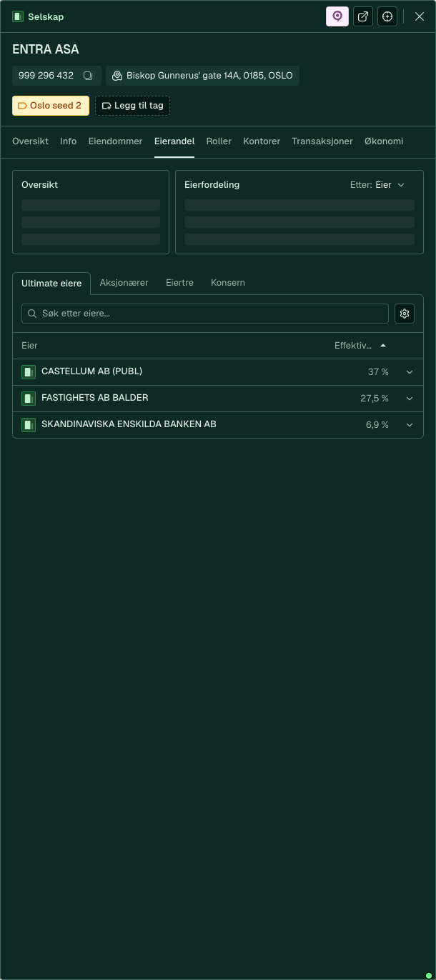Click Legg til tag button
This screenshot has width=436, height=980.
[132, 106]
